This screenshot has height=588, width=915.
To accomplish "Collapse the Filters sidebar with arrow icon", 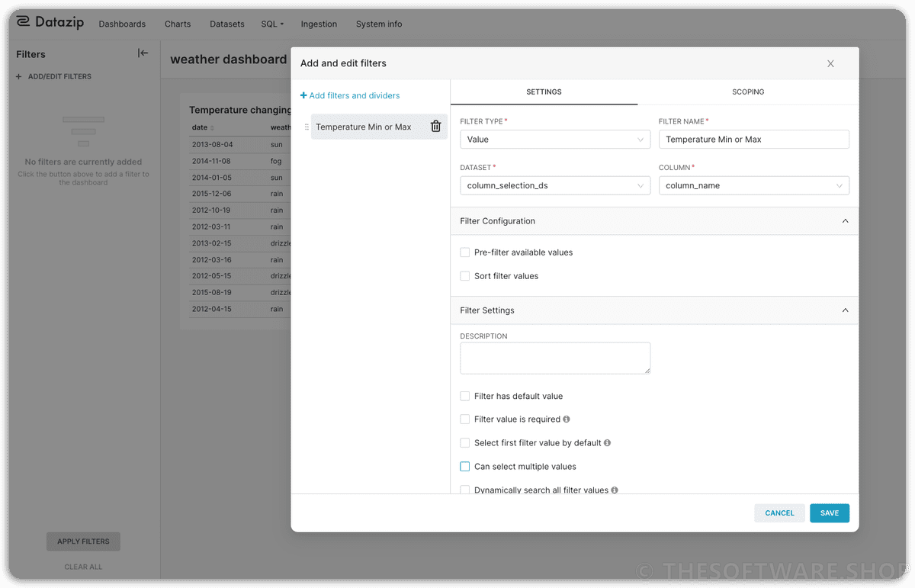I will pos(143,53).
